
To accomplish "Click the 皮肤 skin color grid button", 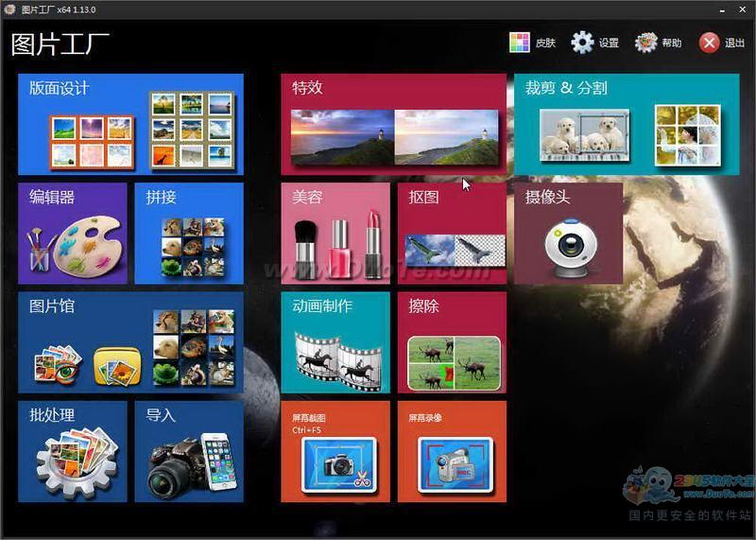I will (532, 43).
